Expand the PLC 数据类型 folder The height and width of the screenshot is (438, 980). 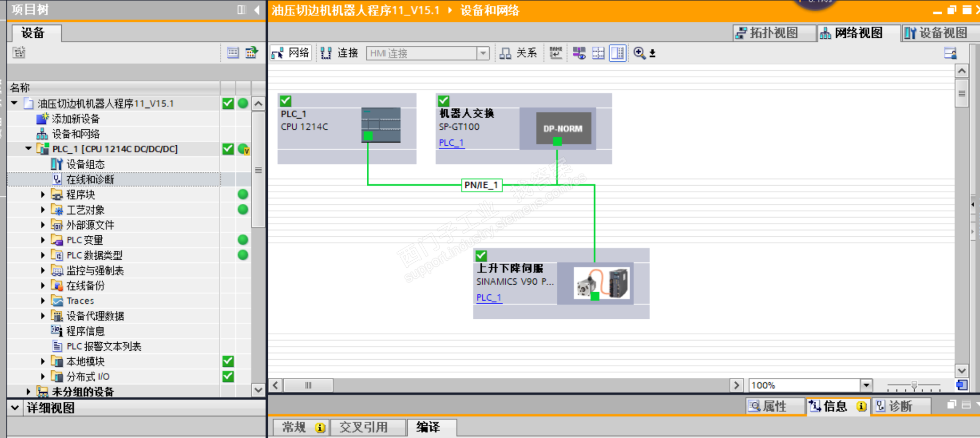click(x=43, y=255)
